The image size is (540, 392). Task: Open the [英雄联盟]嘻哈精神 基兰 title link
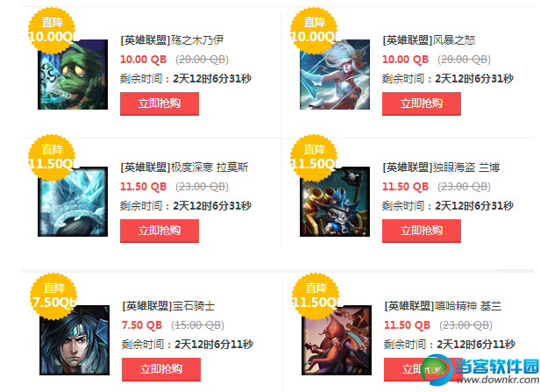click(443, 306)
